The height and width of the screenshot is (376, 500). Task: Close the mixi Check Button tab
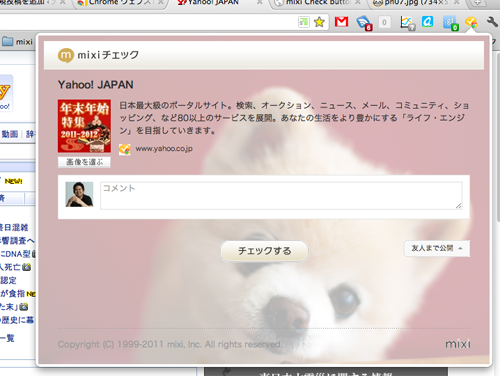pyautogui.click(x=357, y=2)
